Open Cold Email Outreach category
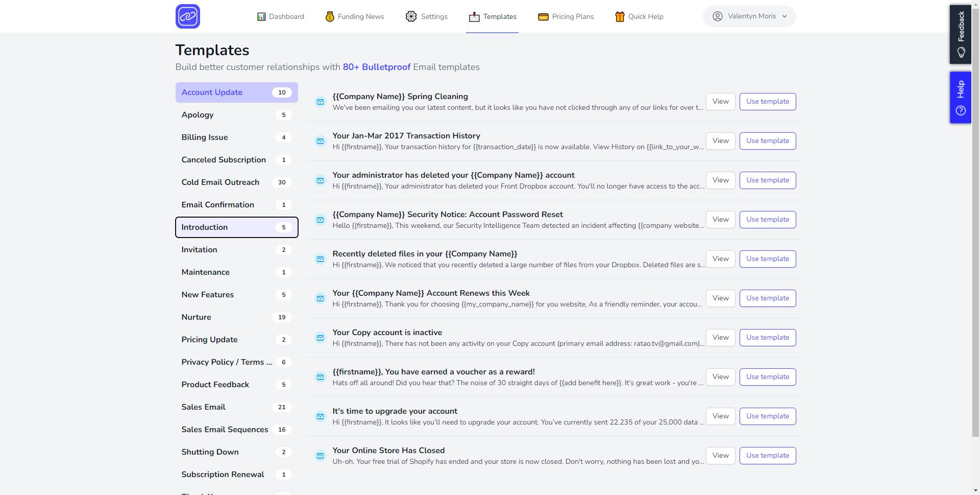This screenshot has width=980, height=495. coord(236,182)
